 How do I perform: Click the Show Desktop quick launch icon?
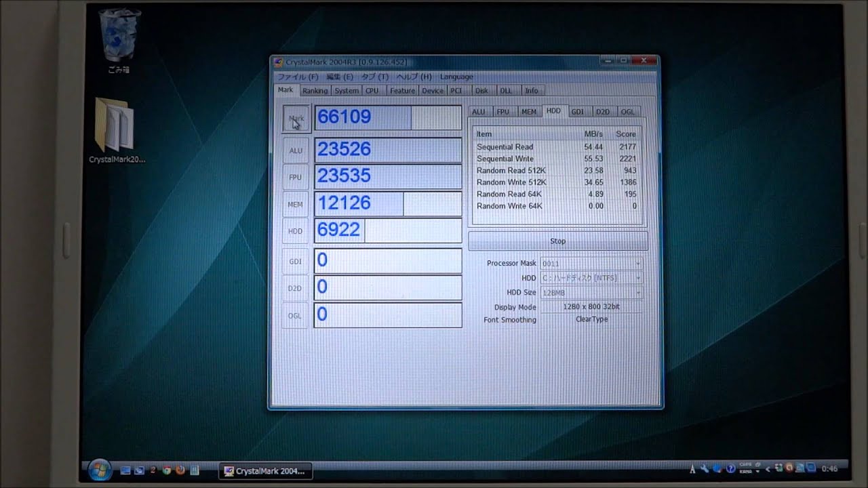(125, 470)
